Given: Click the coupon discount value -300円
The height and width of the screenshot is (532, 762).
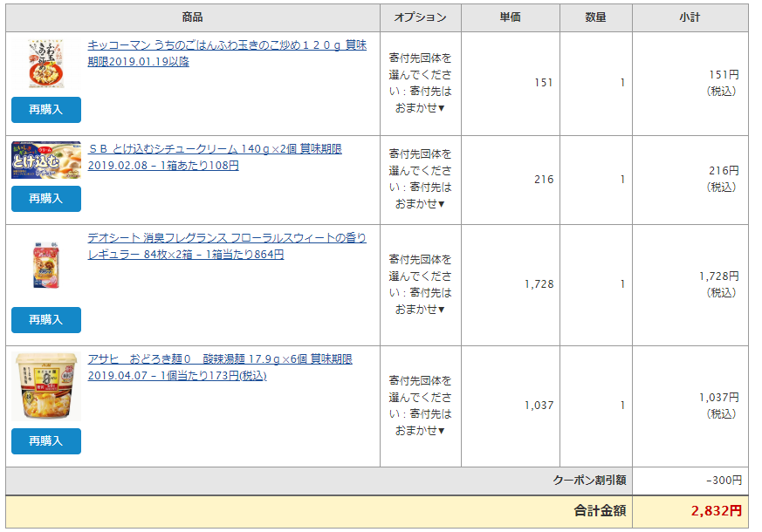Looking at the screenshot, I should tap(724, 481).
